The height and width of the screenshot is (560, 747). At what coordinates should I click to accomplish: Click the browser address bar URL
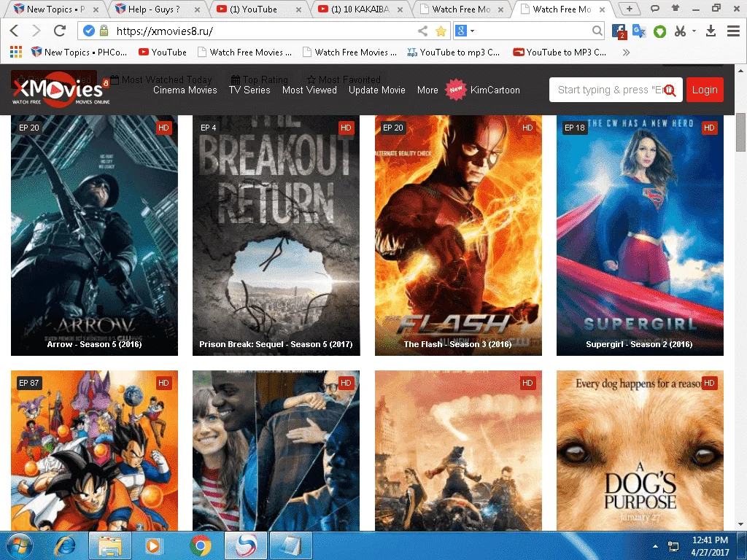pos(164,31)
